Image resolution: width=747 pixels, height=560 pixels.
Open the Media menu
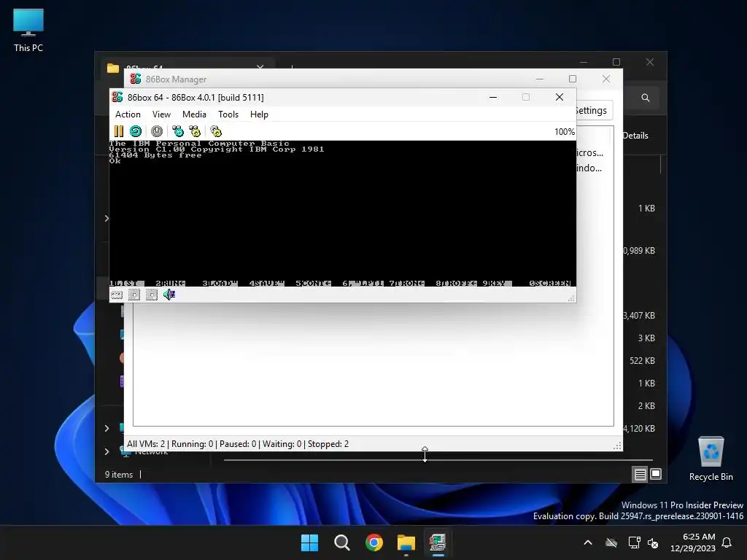click(x=194, y=114)
